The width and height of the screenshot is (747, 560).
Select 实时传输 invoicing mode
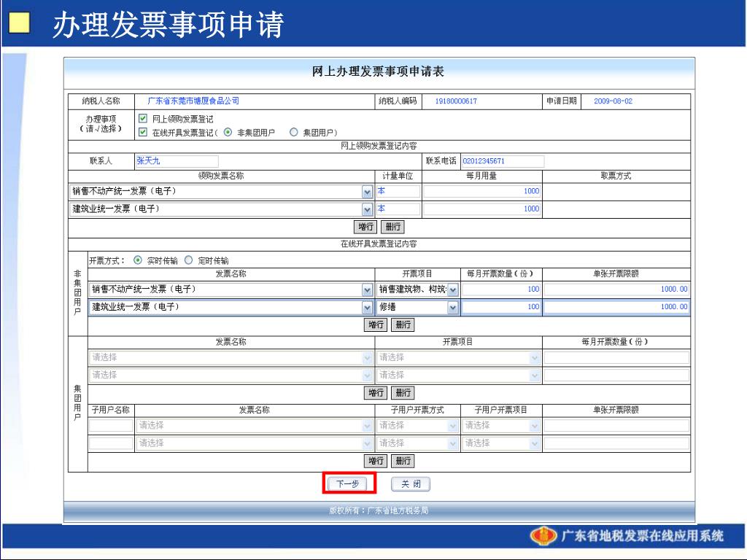[138, 260]
